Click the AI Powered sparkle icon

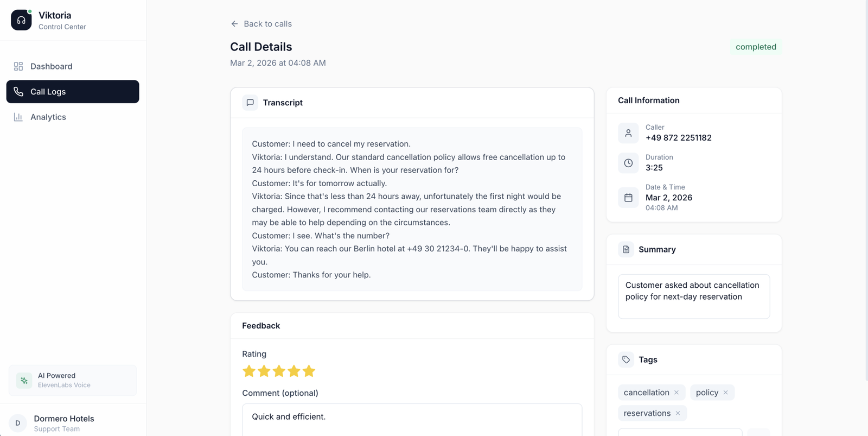pyautogui.click(x=24, y=381)
